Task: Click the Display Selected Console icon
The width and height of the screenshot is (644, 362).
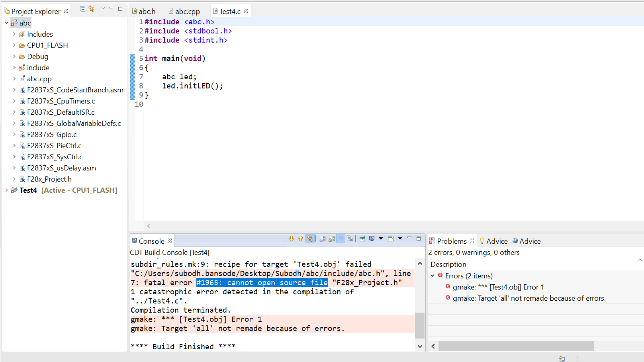Action: pos(372,239)
